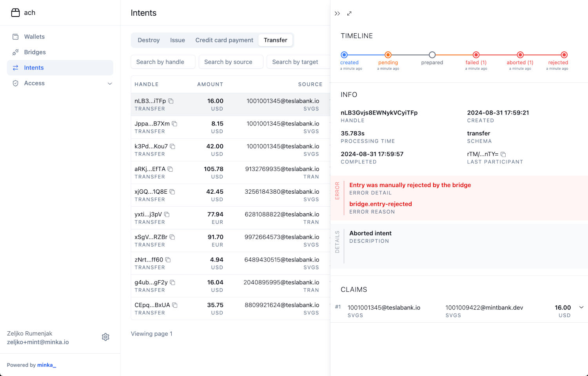Copy the CEpq...BxUA handle

175,305
